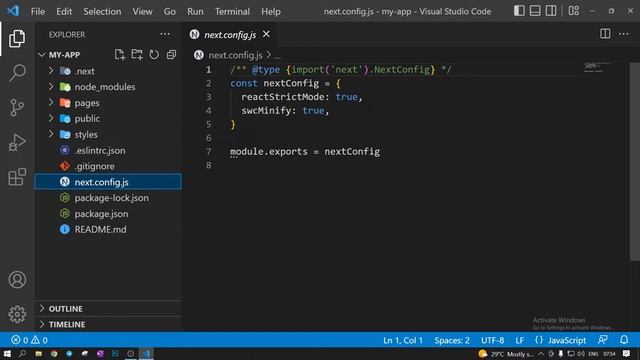Open Explorer views and more actions menu
The width and height of the screenshot is (640, 360).
[165, 34]
